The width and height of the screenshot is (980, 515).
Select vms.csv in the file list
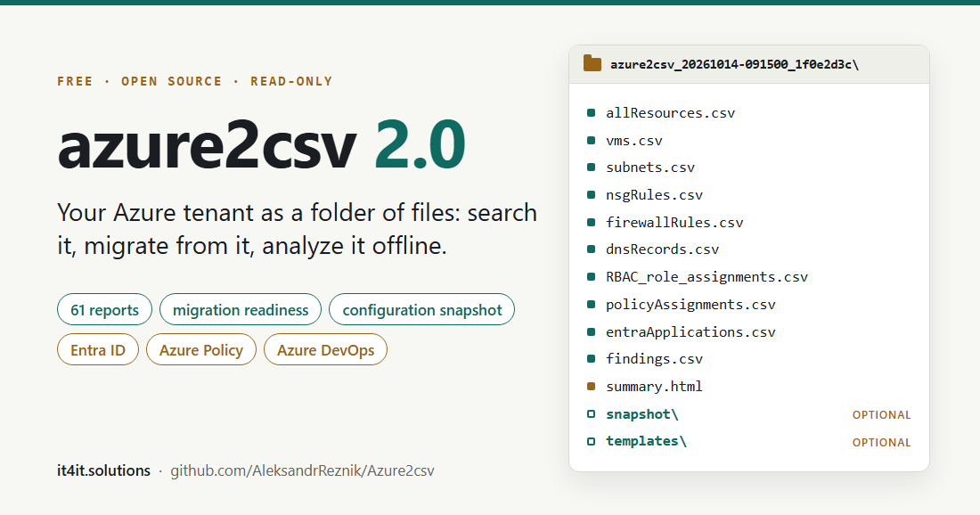(x=633, y=141)
